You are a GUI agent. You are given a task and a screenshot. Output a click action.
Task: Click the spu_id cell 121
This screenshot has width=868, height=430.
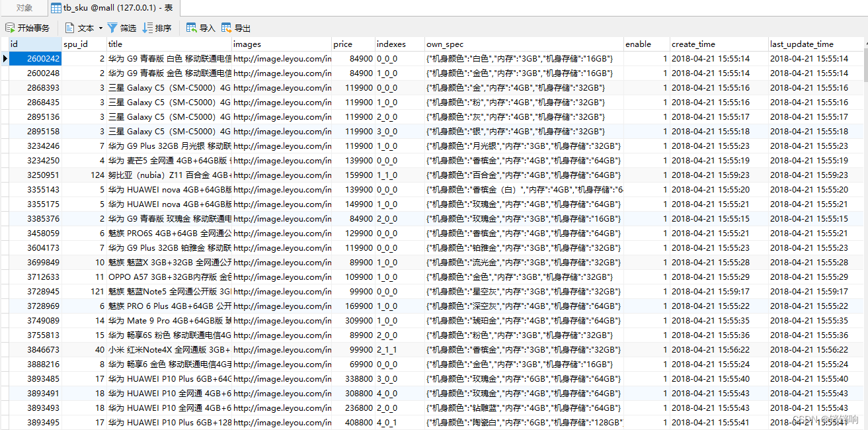pos(84,291)
